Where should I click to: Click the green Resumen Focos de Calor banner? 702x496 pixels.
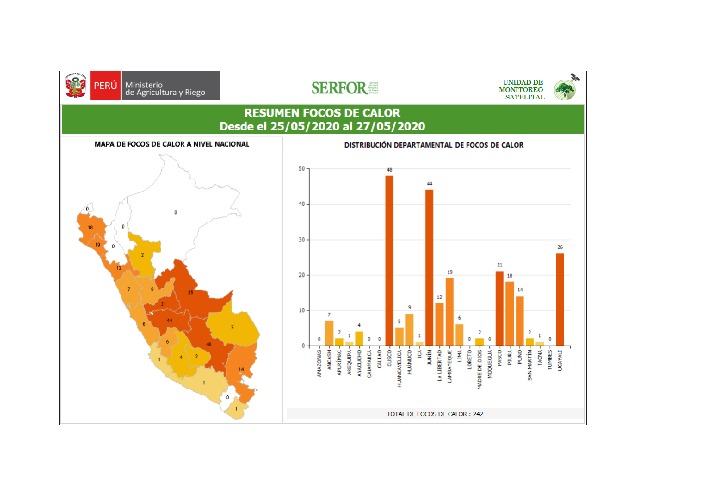322,120
